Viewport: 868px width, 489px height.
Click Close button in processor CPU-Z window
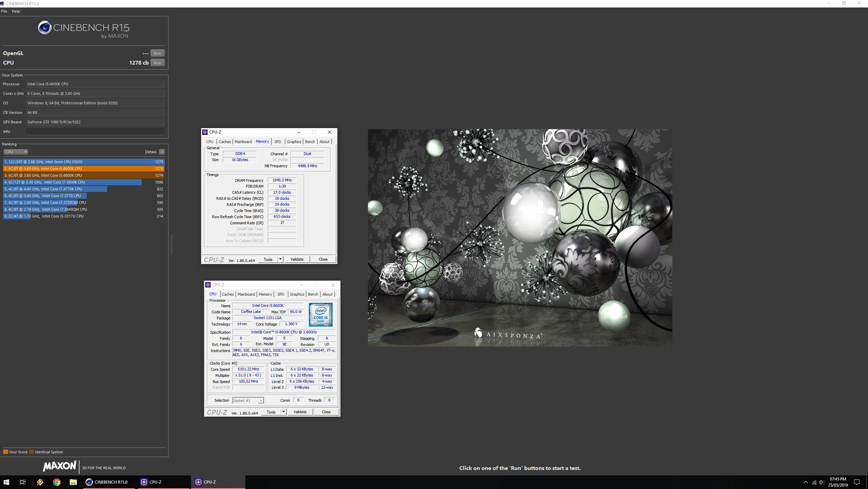[x=326, y=412]
